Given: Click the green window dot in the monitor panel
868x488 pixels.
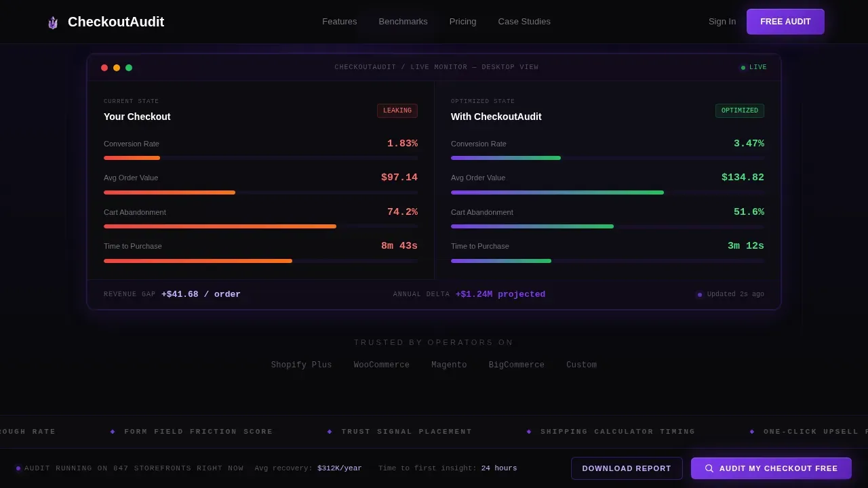Looking at the screenshot, I should (129, 68).
